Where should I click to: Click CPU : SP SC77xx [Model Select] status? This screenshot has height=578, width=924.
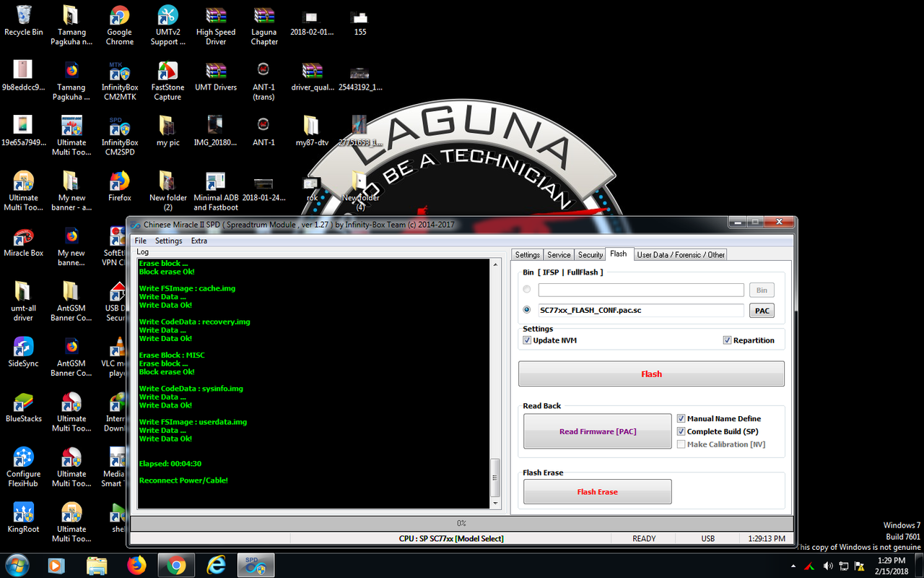[x=451, y=538]
